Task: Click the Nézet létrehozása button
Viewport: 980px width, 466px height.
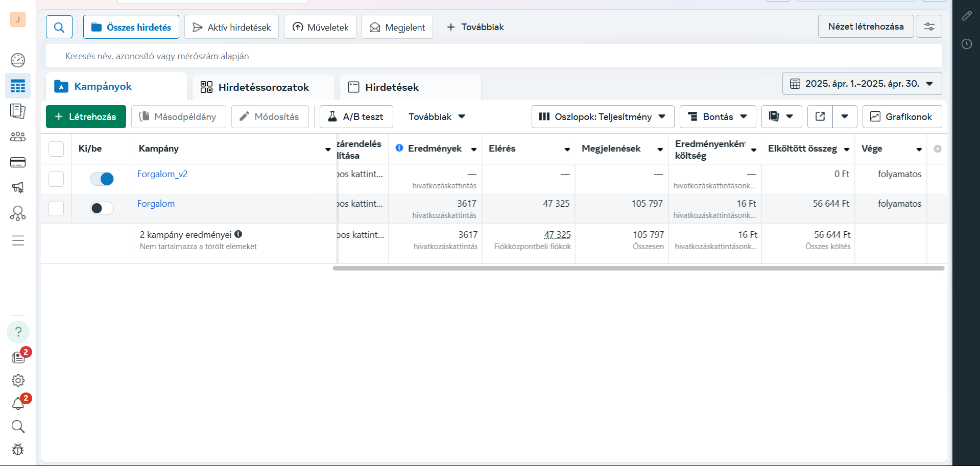Action: point(866,27)
